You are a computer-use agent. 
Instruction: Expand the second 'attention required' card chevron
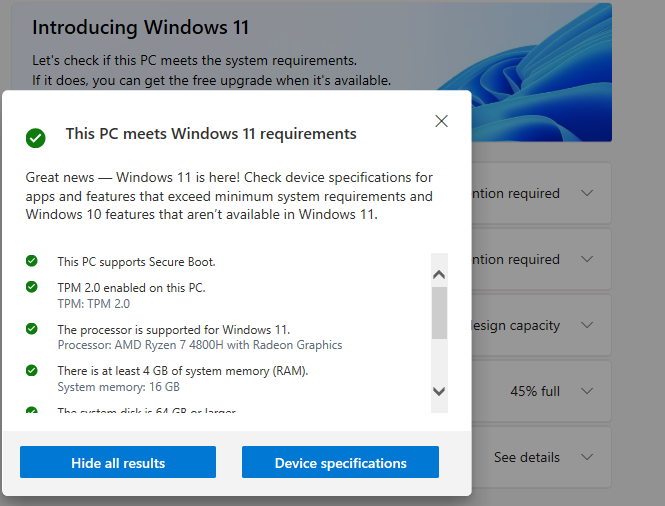point(587,259)
